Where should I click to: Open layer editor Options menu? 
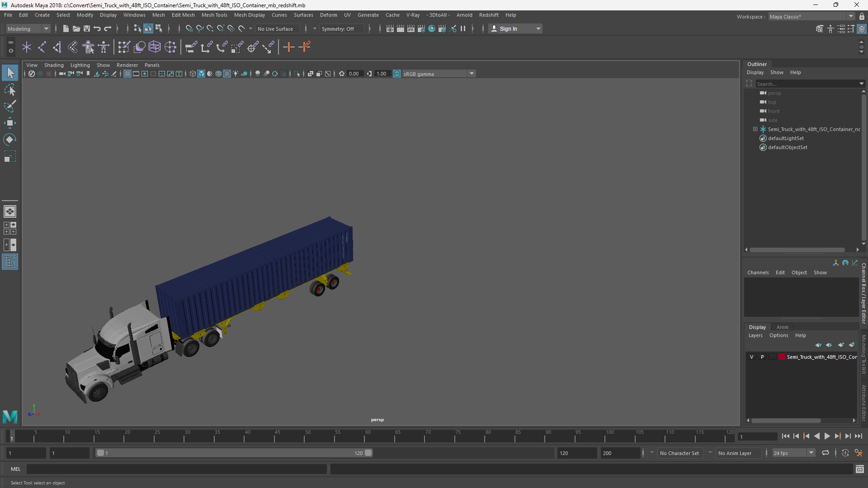pos(778,335)
